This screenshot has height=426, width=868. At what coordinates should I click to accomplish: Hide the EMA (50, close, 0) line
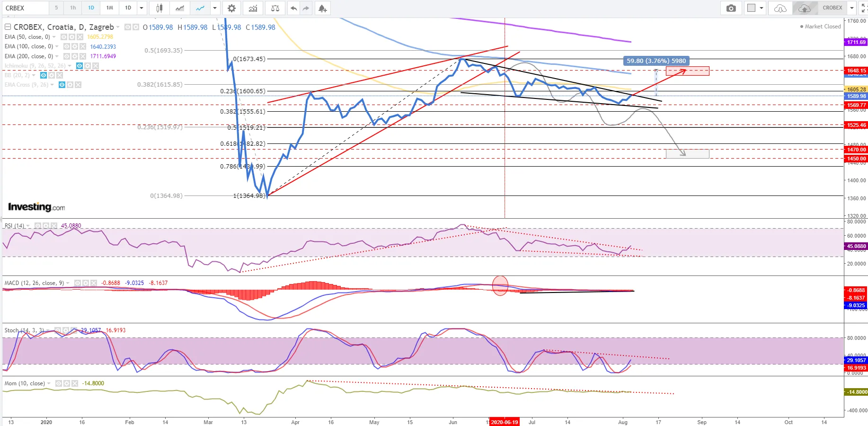[x=64, y=37]
